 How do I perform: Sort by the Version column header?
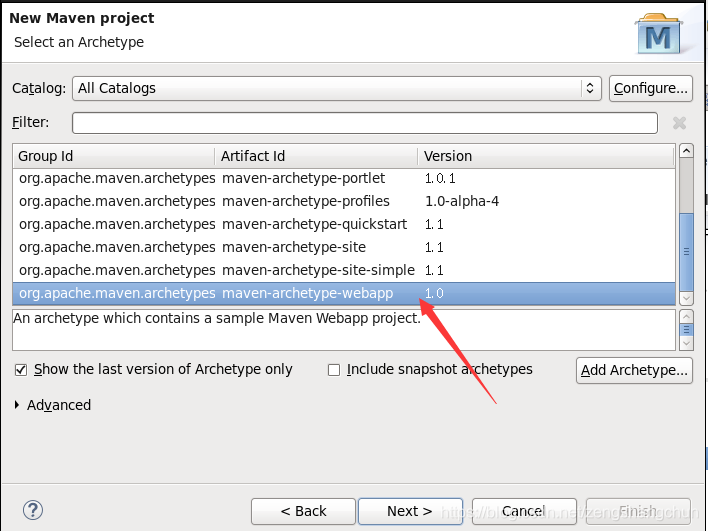(x=545, y=156)
